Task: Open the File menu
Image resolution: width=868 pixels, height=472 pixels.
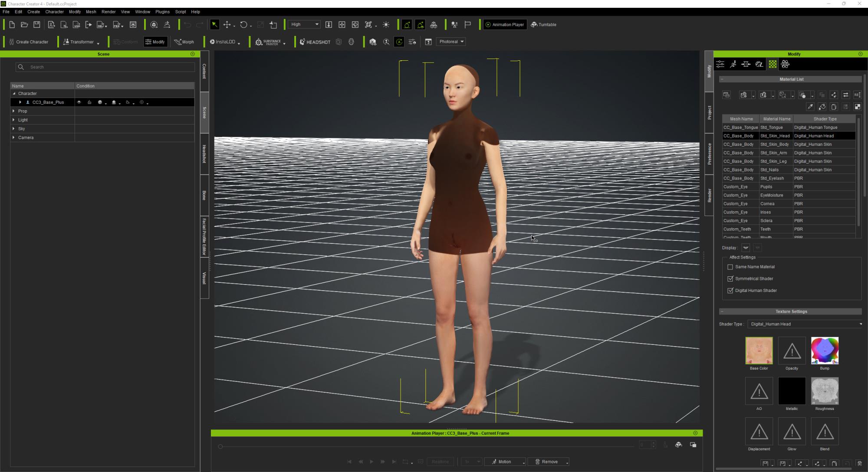Action: click(x=6, y=12)
